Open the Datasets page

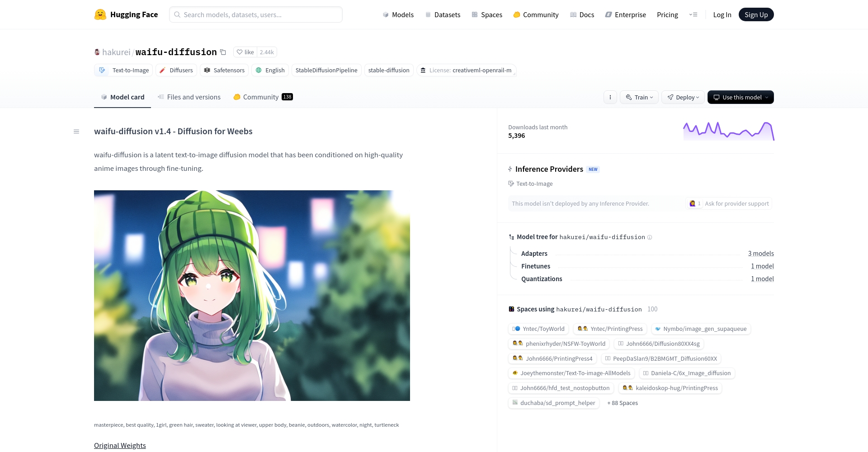coord(443,14)
